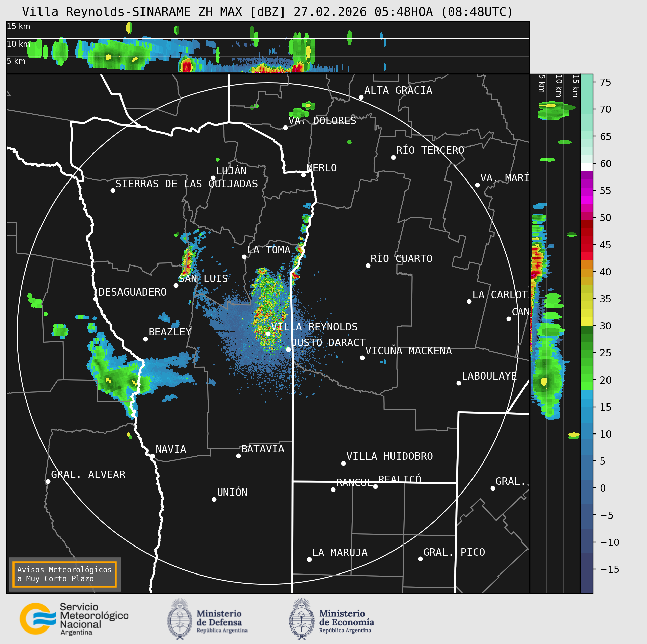Screen dimensions: 647x644
Task: Click the Vicuña Mackena marker
Action: (362, 358)
